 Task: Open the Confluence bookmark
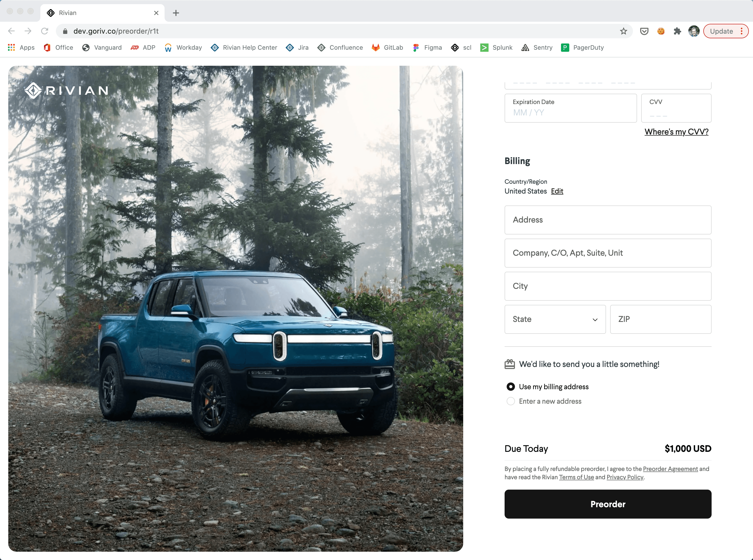point(346,47)
